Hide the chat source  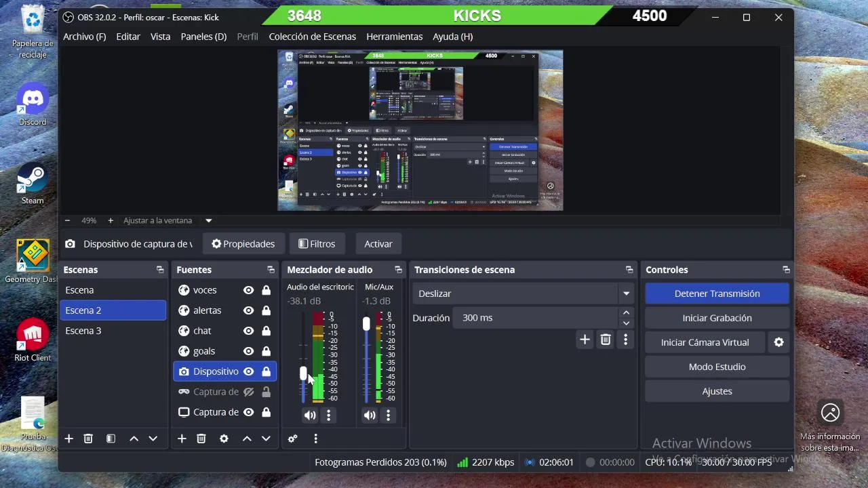(x=249, y=331)
